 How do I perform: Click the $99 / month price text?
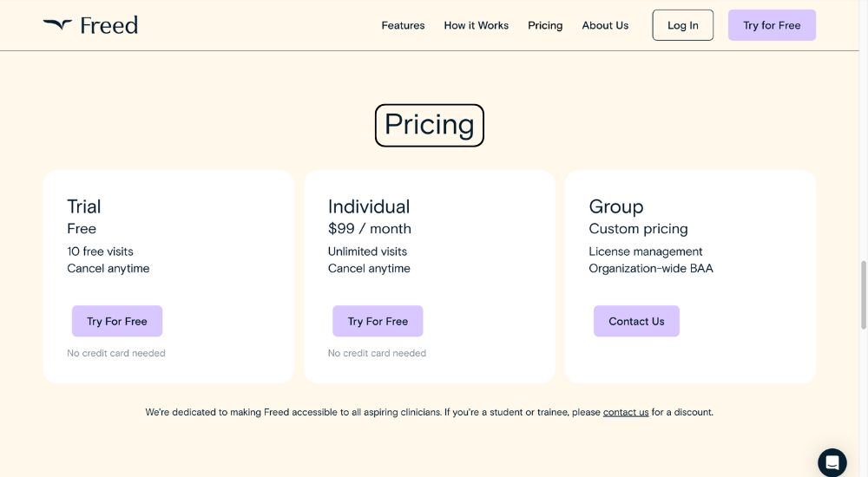point(369,229)
